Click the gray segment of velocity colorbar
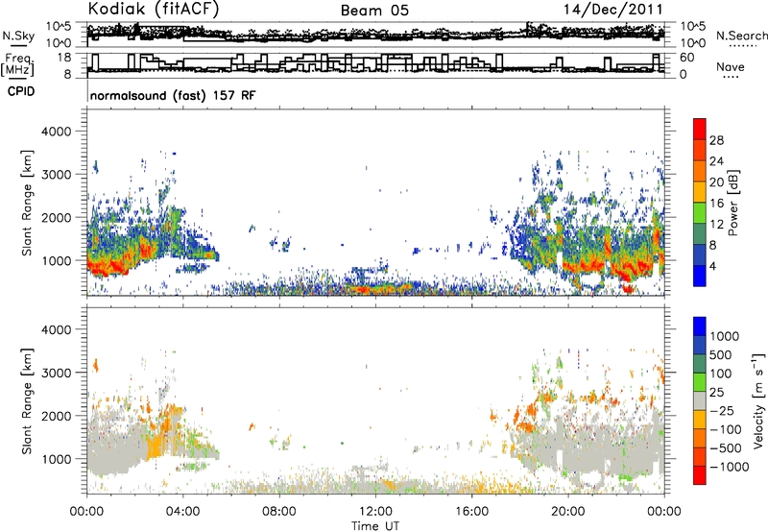Image resolution: width=768 pixels, height=532 pixels. [700, 400]
